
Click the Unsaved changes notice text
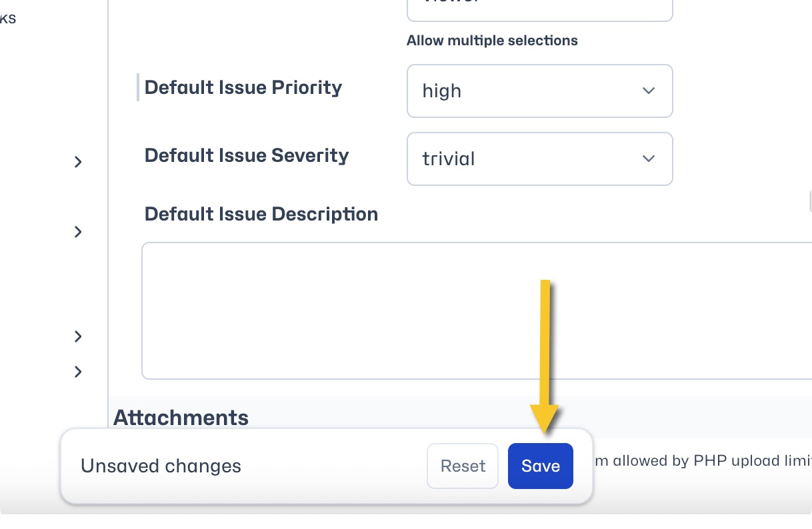(x=161, y=466)
